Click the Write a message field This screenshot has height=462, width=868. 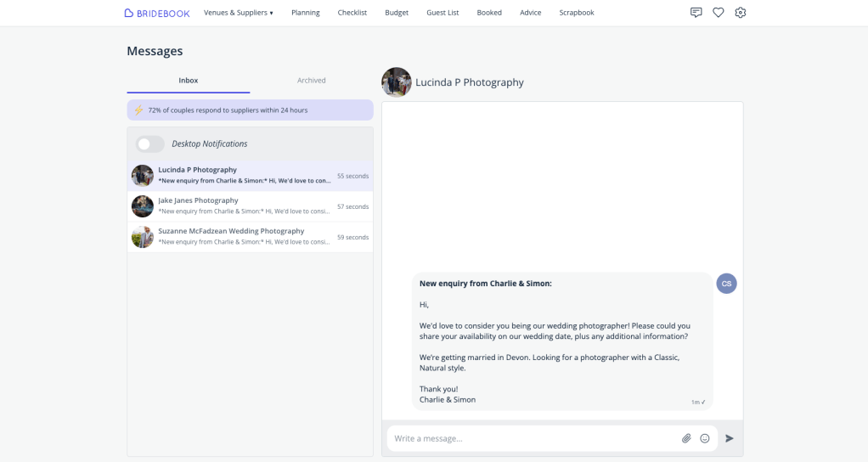[531, 438]
